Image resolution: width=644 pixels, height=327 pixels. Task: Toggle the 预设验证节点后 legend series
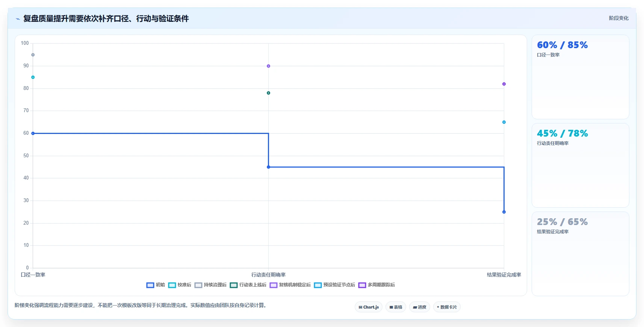click(334, 285)
